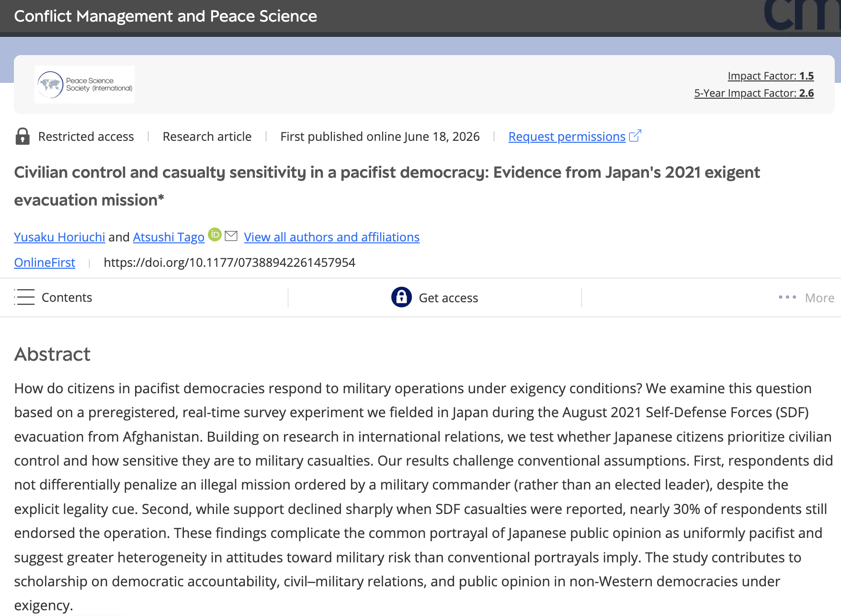View all authors and affiliations
Viewport: 841px width, 616px height.
tap(331, 237)
